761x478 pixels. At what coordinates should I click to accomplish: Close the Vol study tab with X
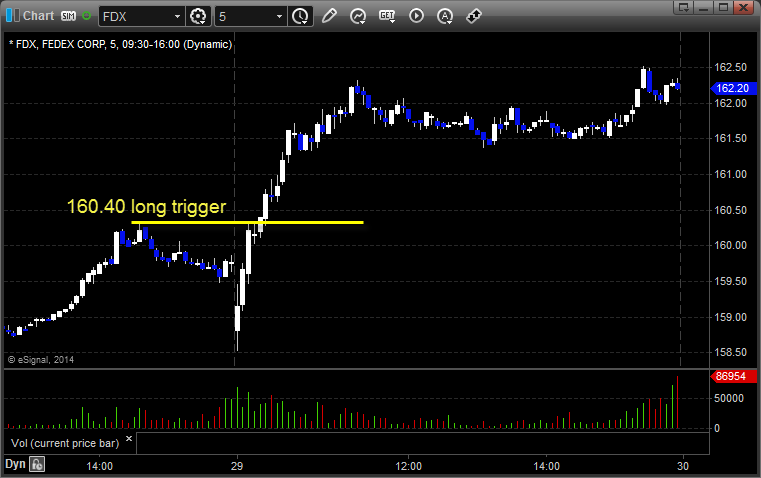click(x=129, y=439)
